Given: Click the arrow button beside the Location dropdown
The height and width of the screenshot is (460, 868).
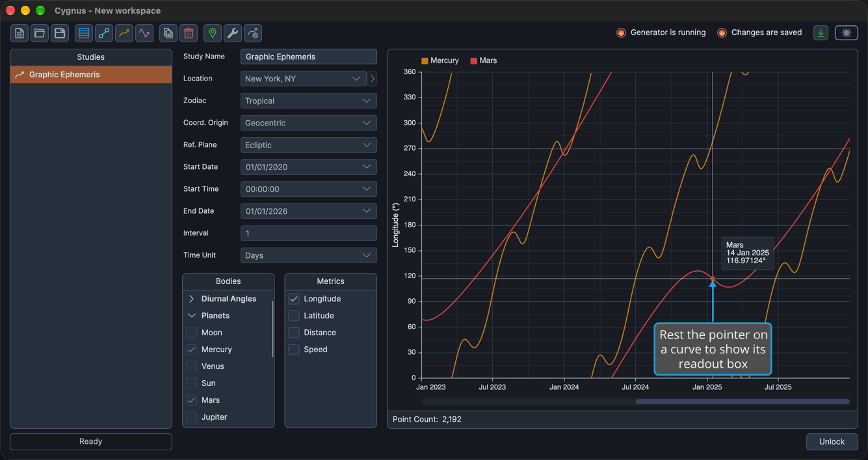Looking at the screenshot, I should 372,79.
